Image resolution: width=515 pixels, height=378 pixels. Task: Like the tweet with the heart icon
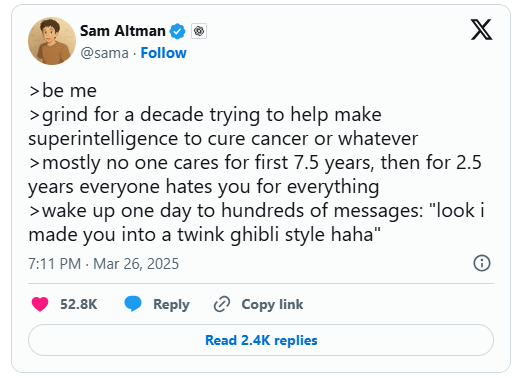click(40, 304)
